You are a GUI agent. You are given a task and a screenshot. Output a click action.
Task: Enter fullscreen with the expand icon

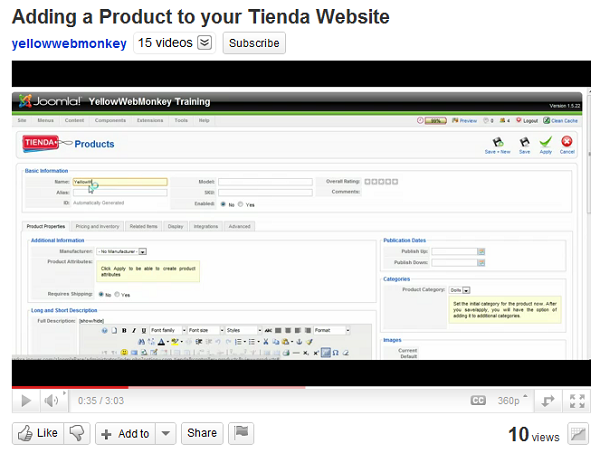pos(577,401)
